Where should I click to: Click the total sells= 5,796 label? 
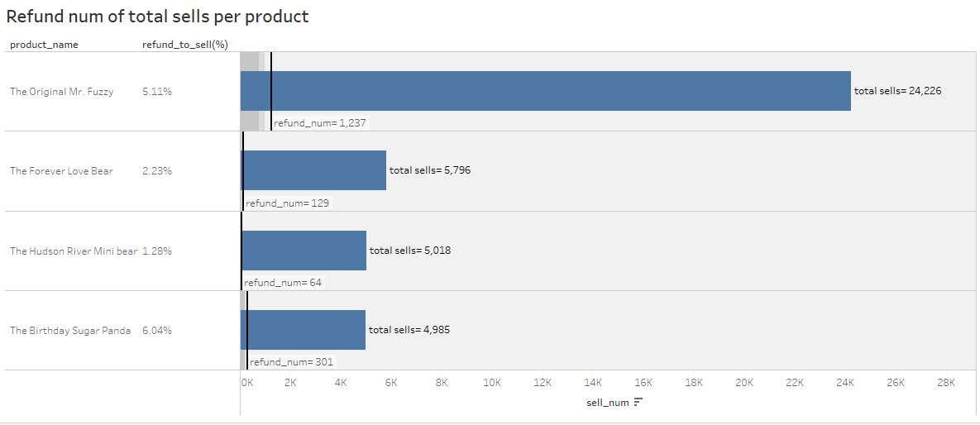coord(430,170)
